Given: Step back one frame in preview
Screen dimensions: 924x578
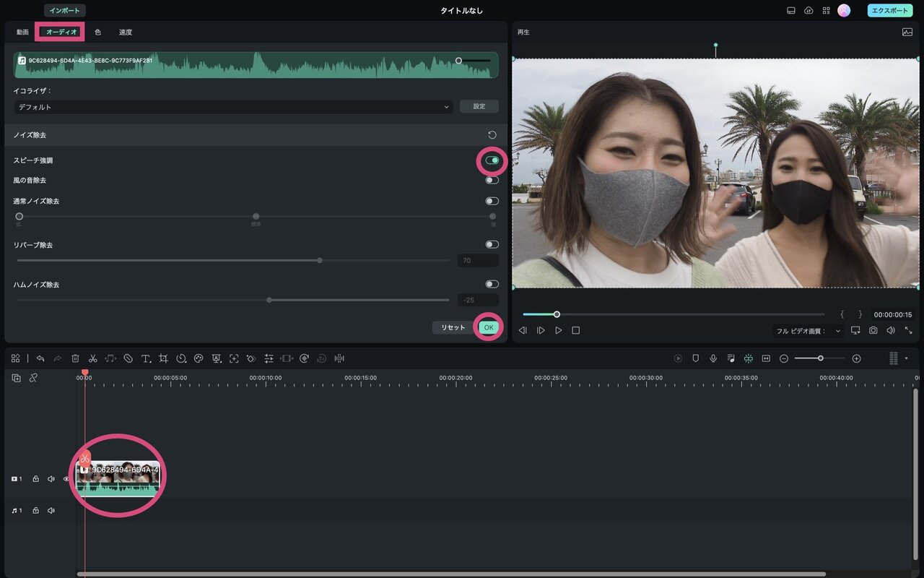Looking at the screenshot, I should (x=523, y=330).
